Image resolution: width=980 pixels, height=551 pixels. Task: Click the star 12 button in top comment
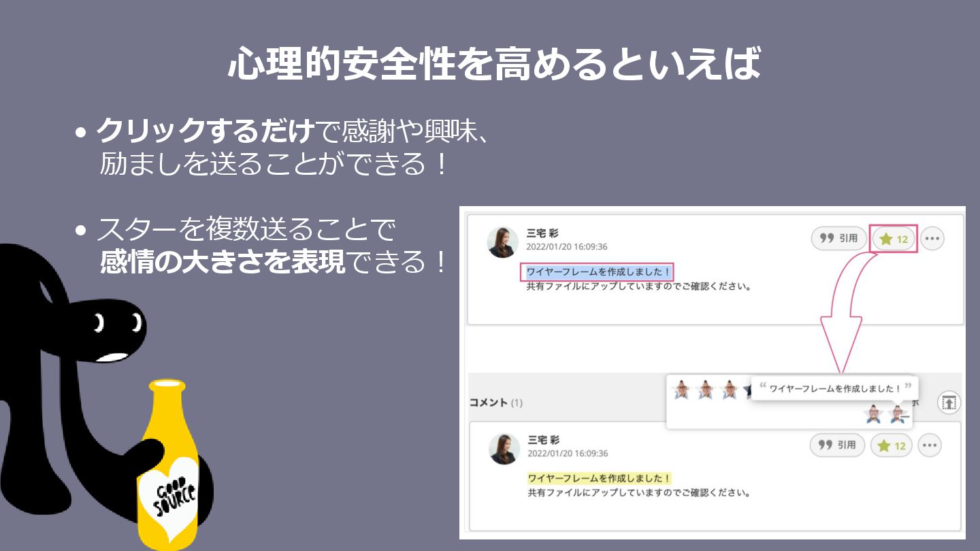(894, 239)
